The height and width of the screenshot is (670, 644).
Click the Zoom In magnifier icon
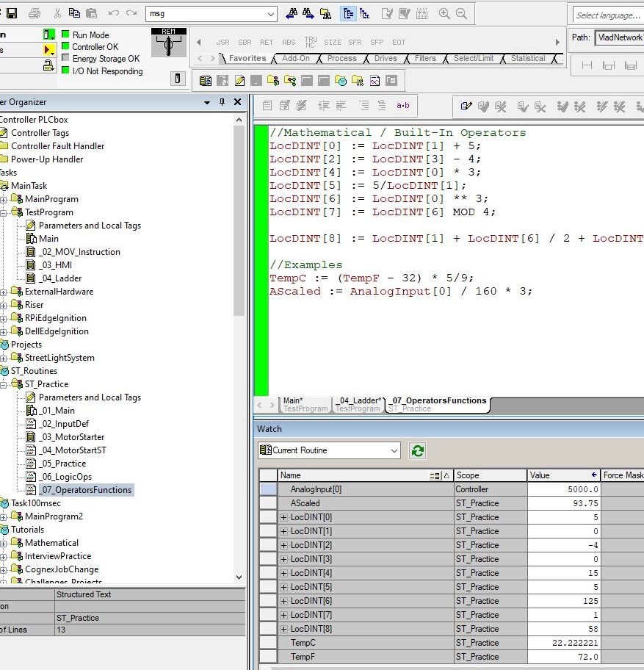point(444,13)
